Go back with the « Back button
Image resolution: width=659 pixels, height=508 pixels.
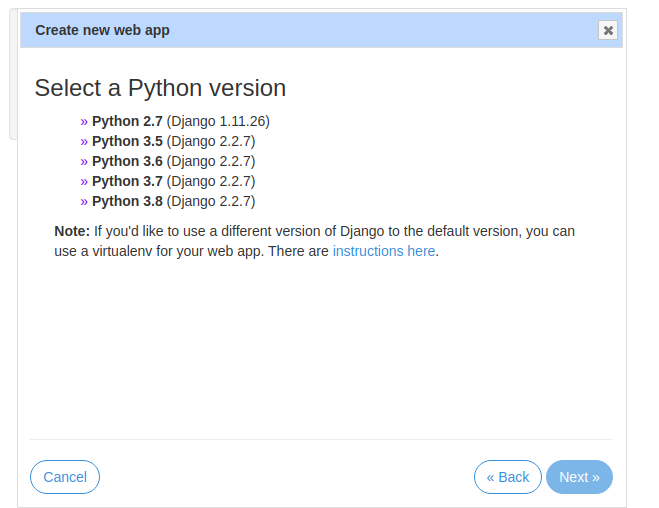pyautogui.click(x=507, y=477)
